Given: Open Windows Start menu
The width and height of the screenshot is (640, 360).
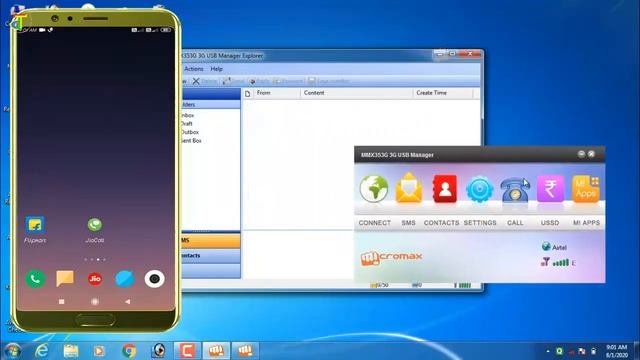Looking at the screenshot, I should 13,351.
